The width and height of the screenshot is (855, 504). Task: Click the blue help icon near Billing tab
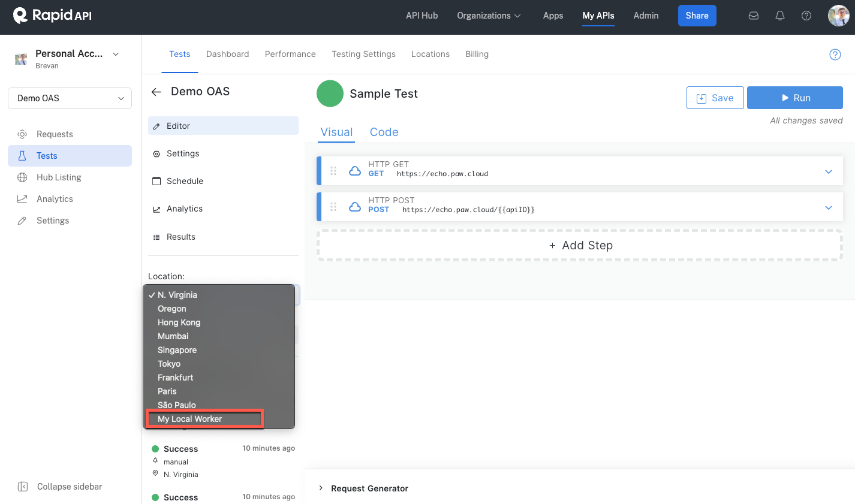point(835,55)
